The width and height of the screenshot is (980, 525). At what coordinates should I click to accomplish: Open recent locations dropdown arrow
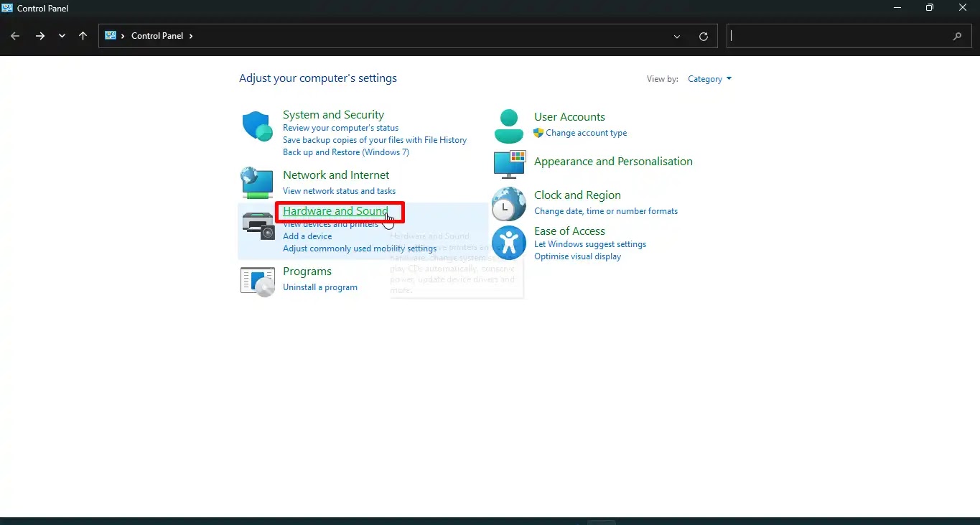tap(62, 36)
